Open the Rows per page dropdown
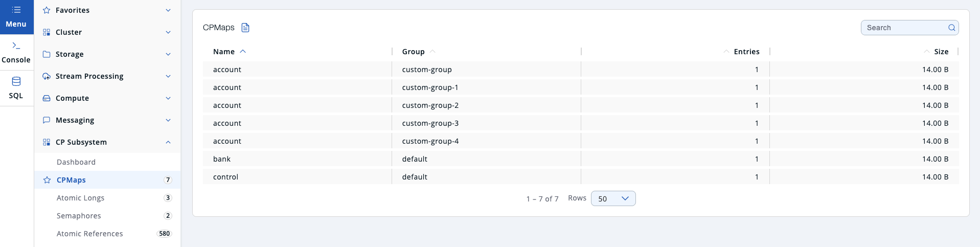The width and height of the screenshot is (980, 247). [613, 198]
